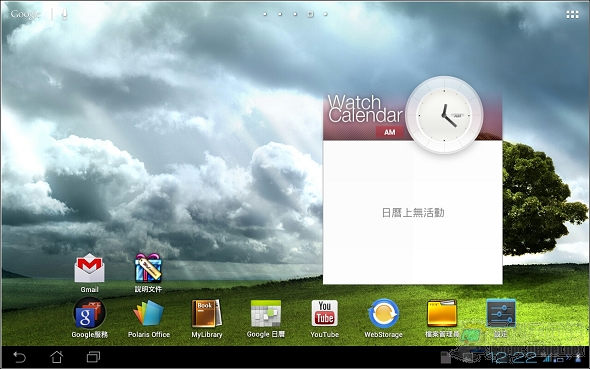The width and height of the screenshot is (590, 369).
Task: Tap the Home navigation button
Action: click(56, 357)
